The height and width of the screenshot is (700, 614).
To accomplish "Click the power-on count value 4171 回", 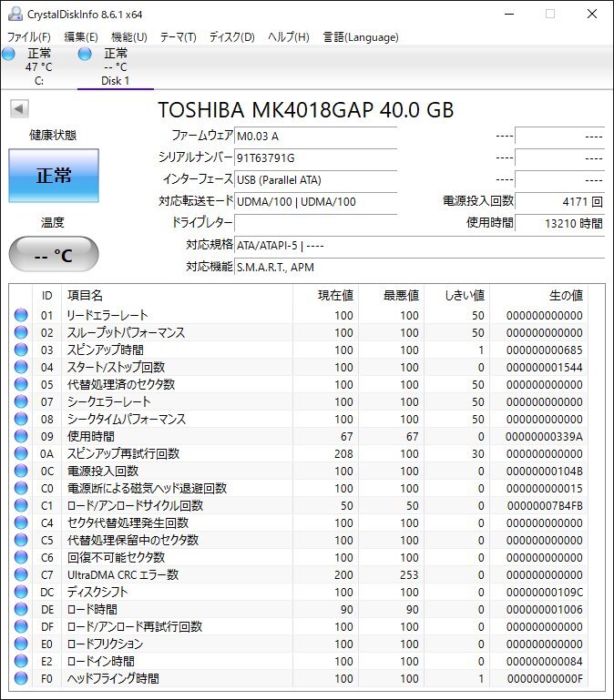I will [x=559, y=201].
